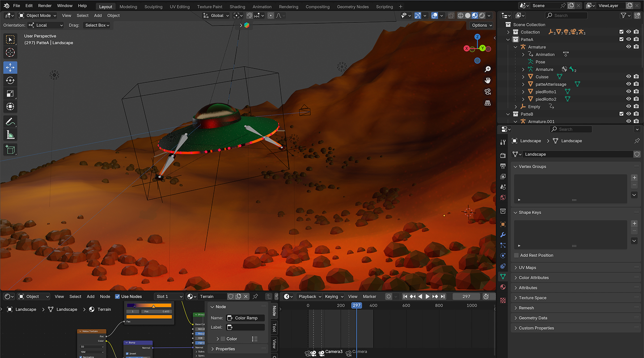Select the 3D Cursor tool
The image size is (644, 358).
[x=10, y=53]
